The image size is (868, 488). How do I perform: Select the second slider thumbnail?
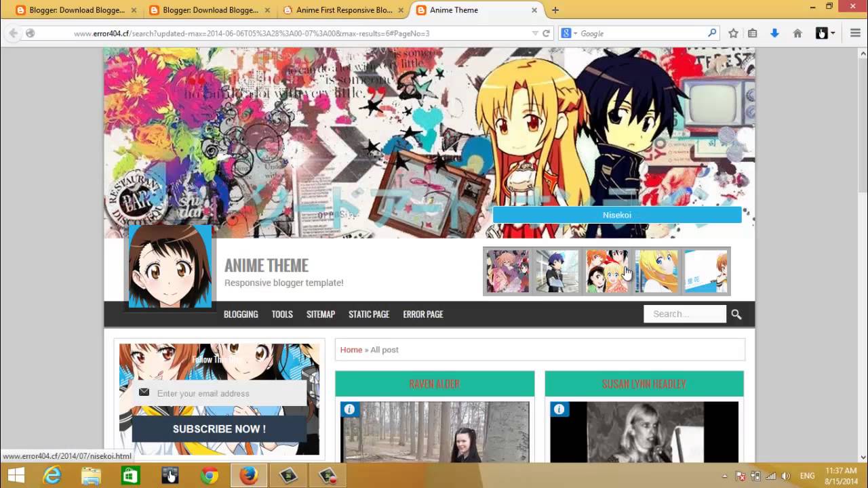[x=557, y=271]
